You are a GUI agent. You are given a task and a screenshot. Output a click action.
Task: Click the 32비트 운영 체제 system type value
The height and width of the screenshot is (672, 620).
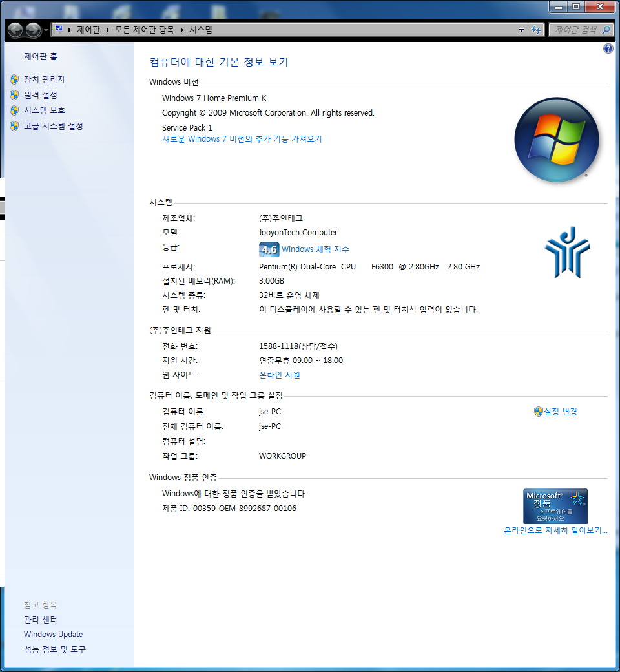click(289, 295)
